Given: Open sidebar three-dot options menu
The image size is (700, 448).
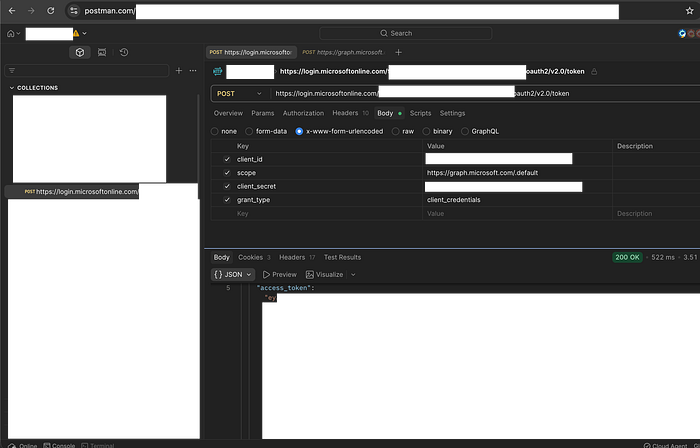Looking at the screenshot, I should tap(193, 71).
